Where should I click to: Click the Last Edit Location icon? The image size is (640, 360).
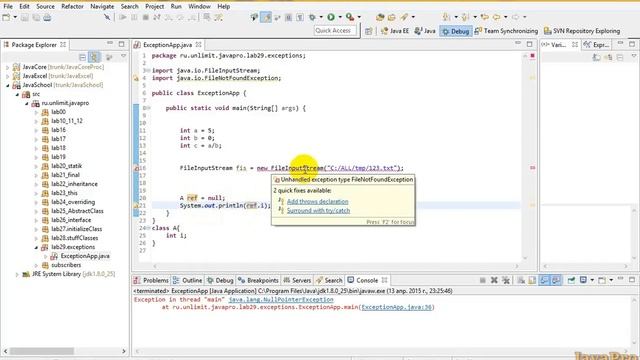pyautogui.click(x=485, y=17)
